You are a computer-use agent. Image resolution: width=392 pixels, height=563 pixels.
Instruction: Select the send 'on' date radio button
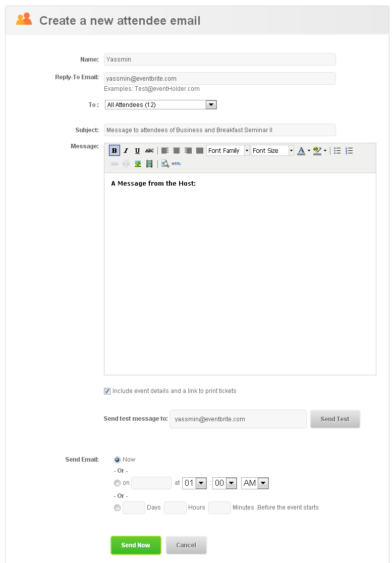(x=117, y=483)
